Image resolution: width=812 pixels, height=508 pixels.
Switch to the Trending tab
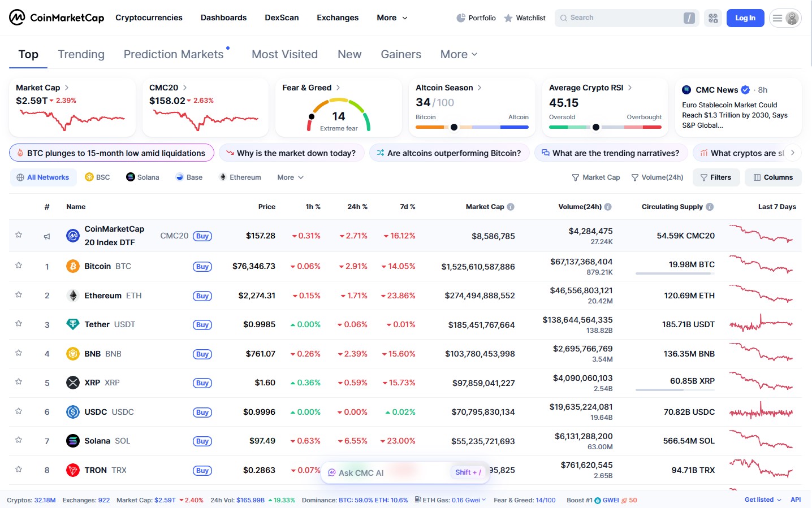81,54
